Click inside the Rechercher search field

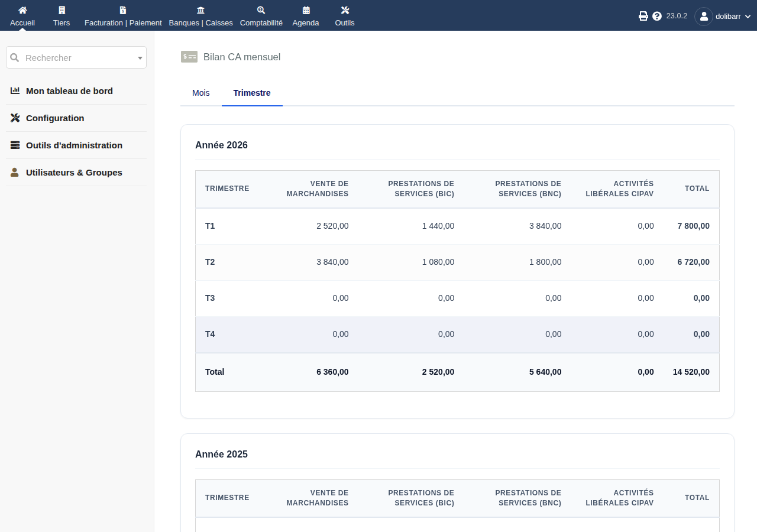76,57
